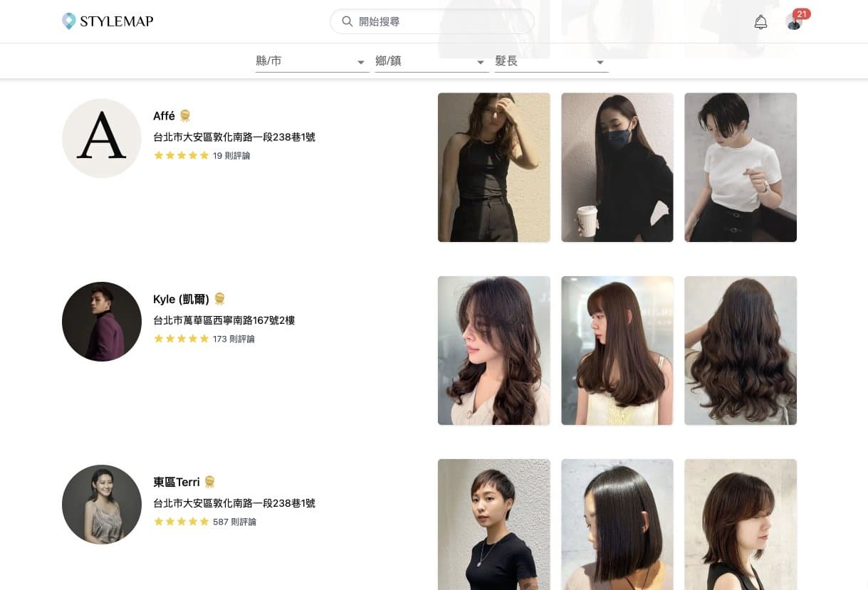Open the 髮長 dropdown

[551, 62]
